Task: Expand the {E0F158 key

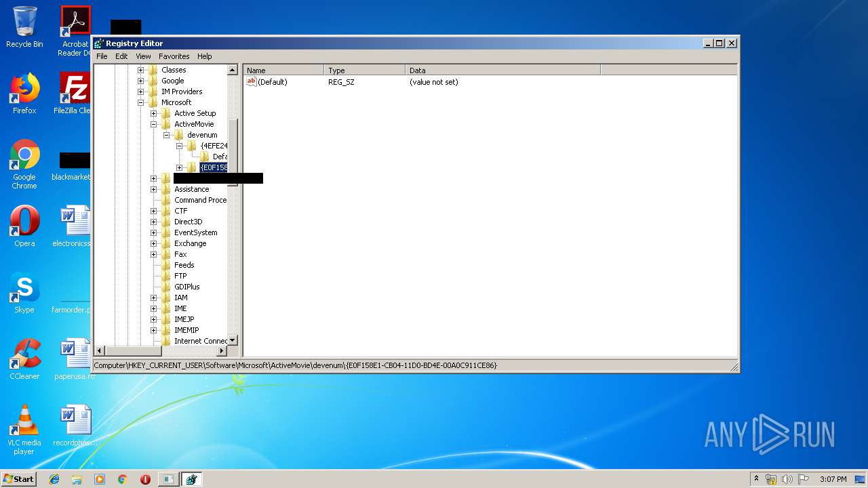Action: (x=179, y=167)
